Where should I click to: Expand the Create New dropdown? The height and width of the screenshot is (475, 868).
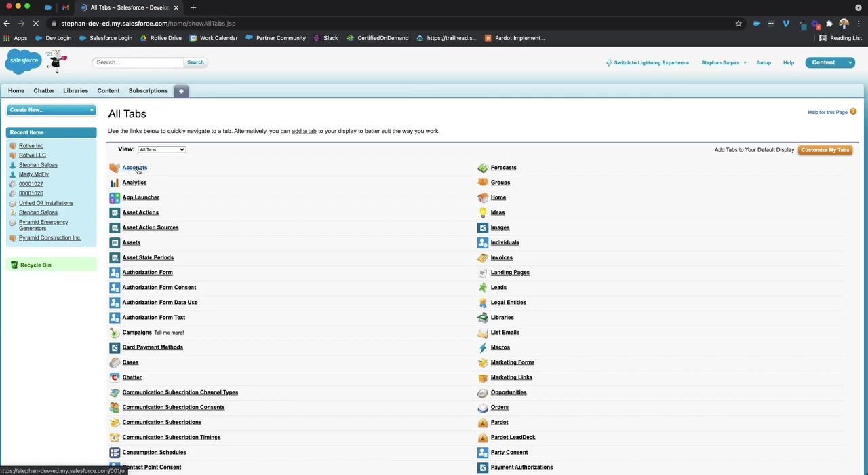pyautogui.click(x=51, y=110)
